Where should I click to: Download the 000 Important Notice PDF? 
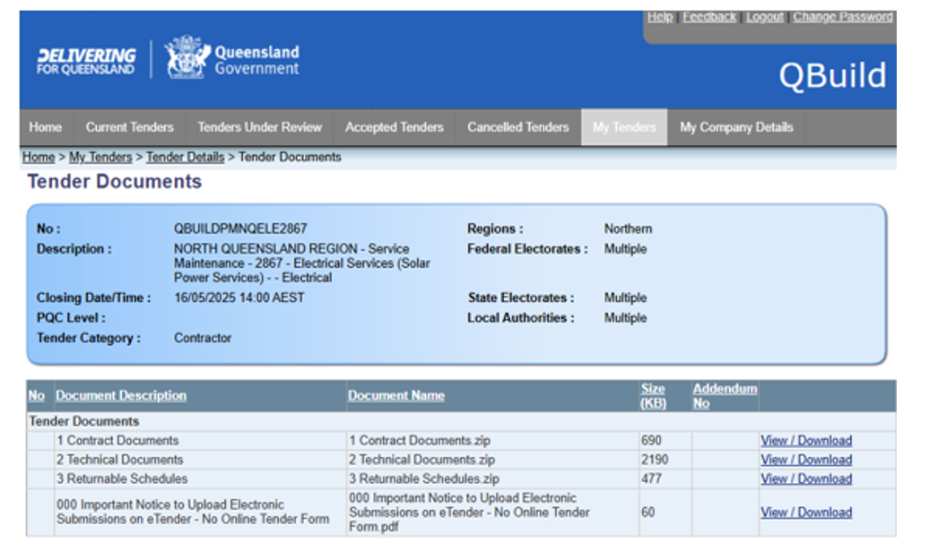point(805,513)
